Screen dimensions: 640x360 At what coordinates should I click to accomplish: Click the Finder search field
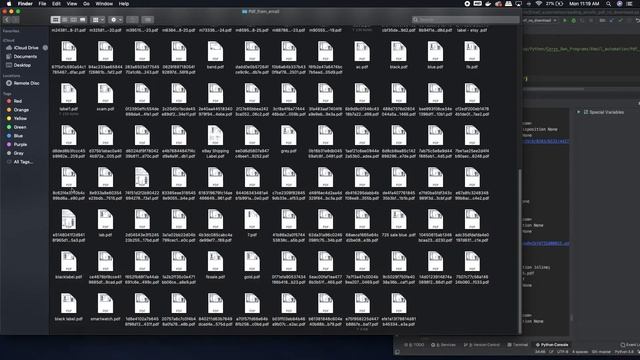pos(465,20)
